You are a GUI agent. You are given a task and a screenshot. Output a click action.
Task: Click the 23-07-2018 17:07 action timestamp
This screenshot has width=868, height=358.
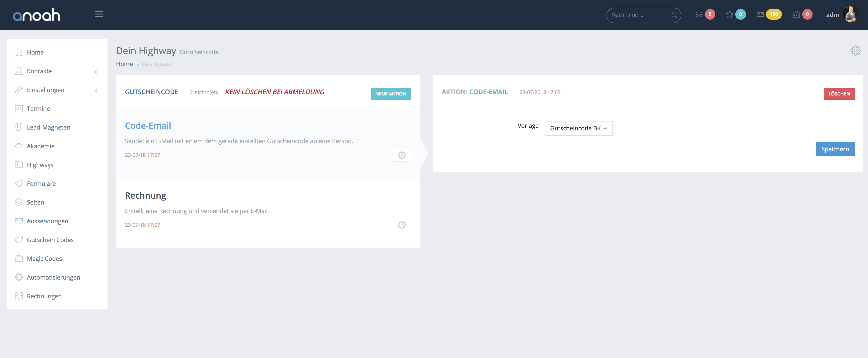[540, 92]
